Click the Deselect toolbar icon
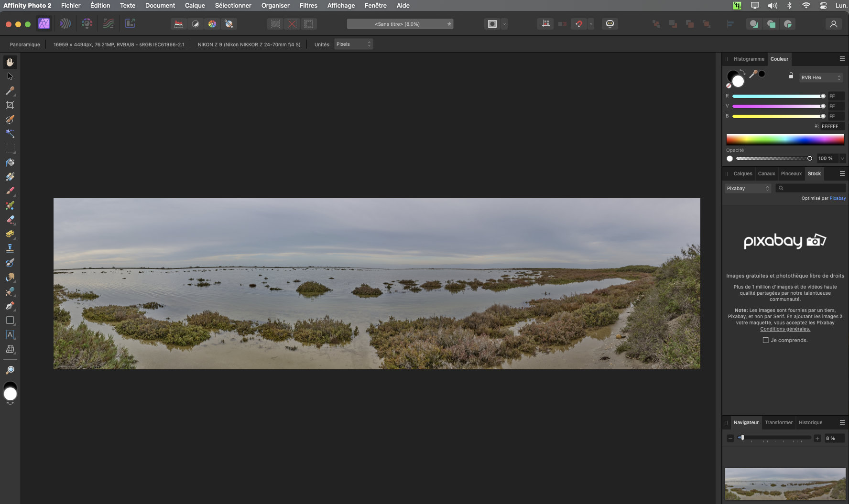Screen dimensions: 849x504 click(292, 24)
